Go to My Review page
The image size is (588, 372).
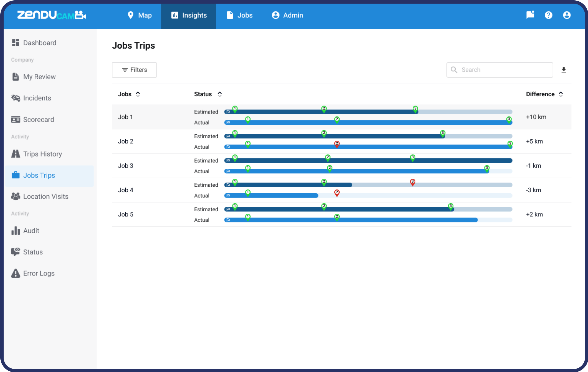coord(39,76)
